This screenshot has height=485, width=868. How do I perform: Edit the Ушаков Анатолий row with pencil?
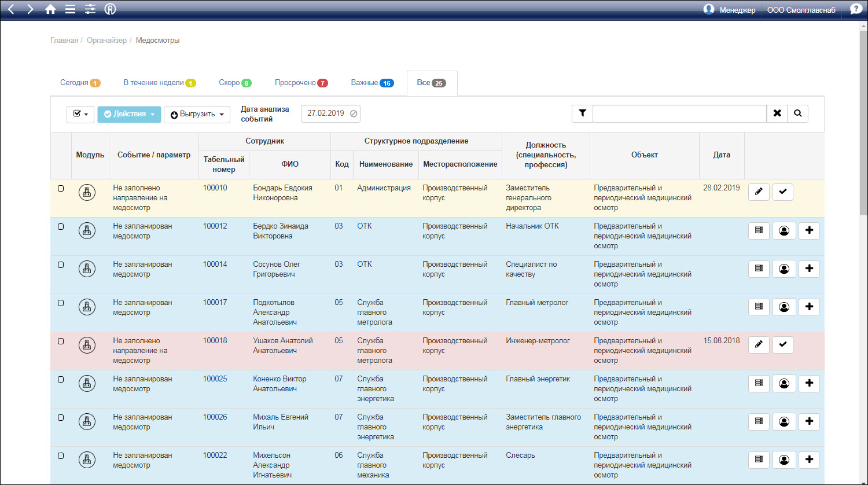[x=759, y=344]
